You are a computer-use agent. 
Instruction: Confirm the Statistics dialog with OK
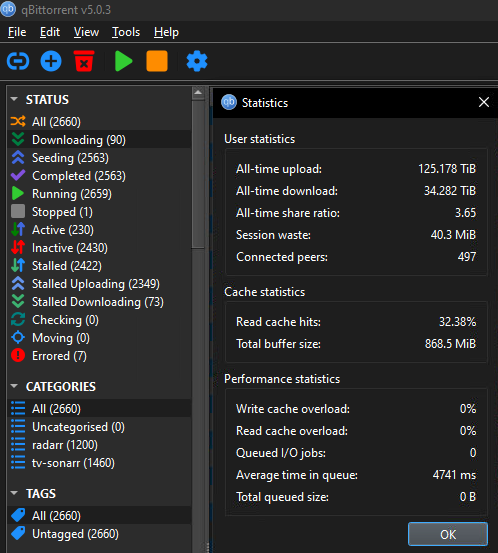click(x=448, y=534)
